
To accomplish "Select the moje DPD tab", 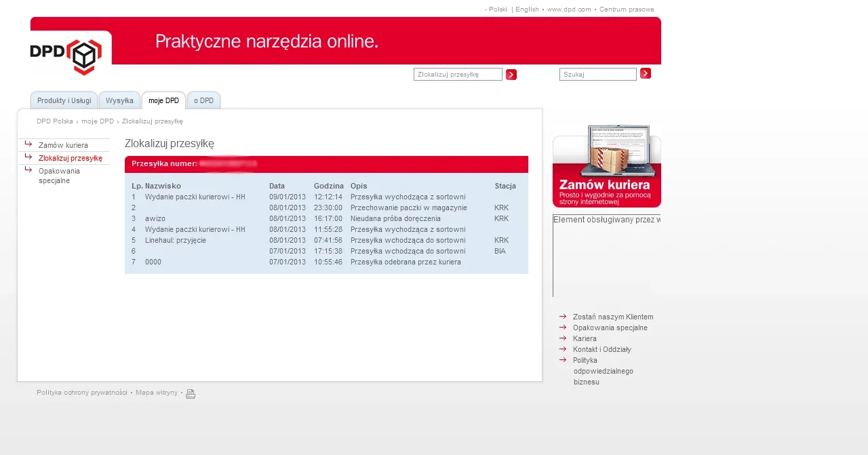I will (163, 101).
